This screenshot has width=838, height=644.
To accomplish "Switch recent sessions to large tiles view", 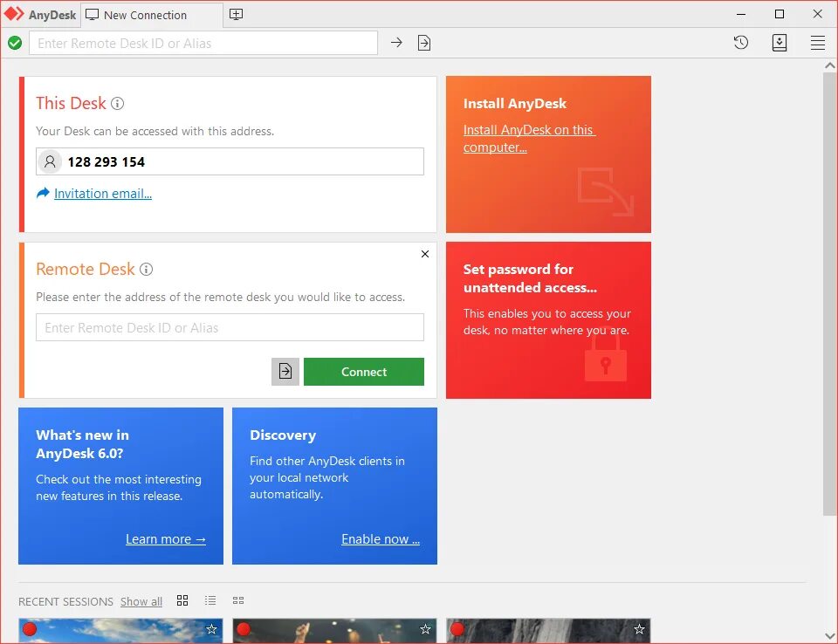I will click(x=182, y=600).
